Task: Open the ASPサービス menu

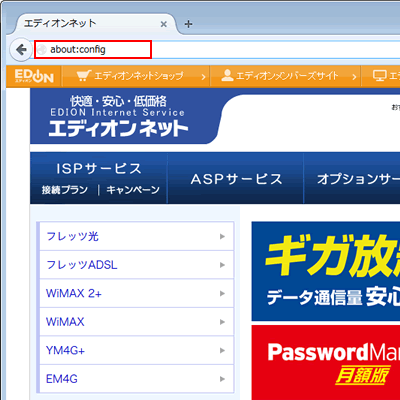Action: point(236,179)
